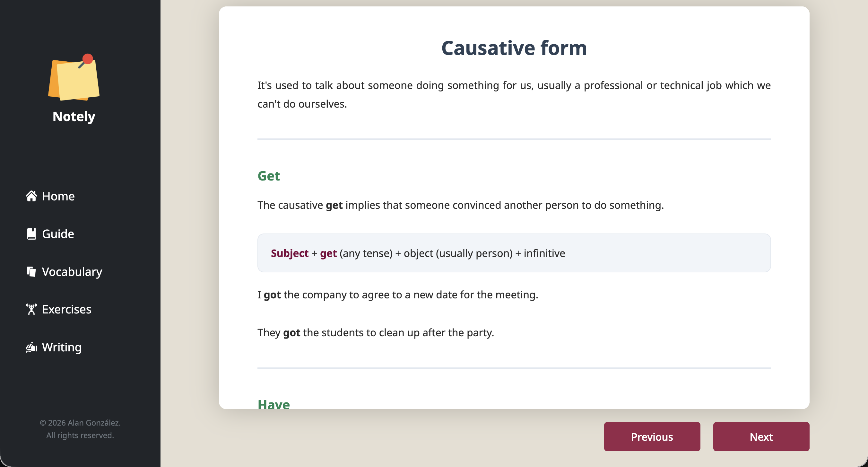The height and width of the screenshot is (467, 868).
Task: Click the green Get heading
Action: (269, 176)
